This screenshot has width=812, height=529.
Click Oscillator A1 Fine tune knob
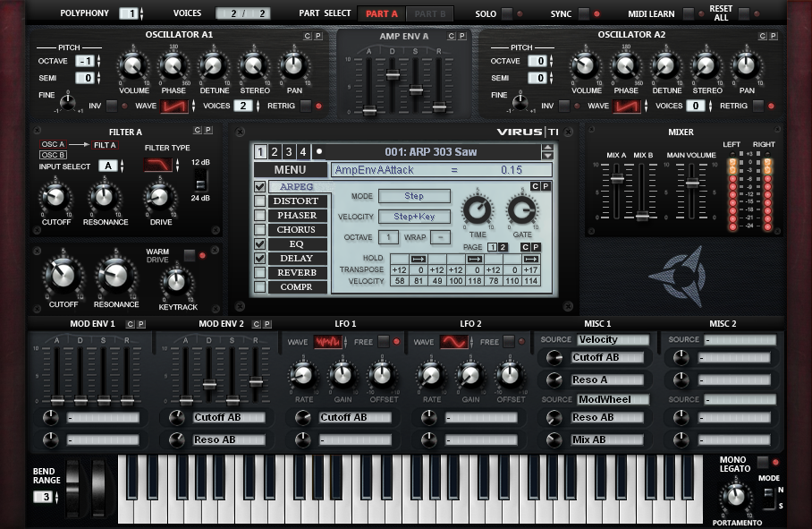[x=67, y=102]
